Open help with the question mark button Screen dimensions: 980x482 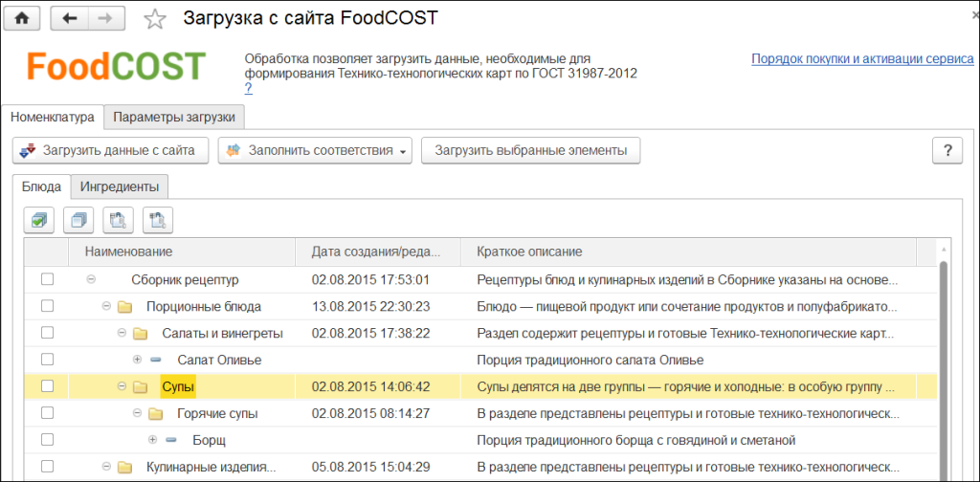(x=947, y=150)
